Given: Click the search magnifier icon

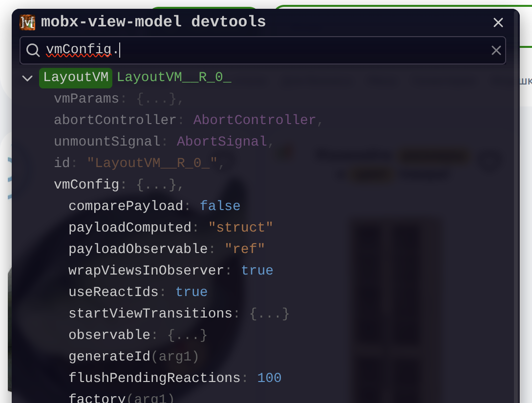Looking at the screenshot, I should (x=33, y=50).
